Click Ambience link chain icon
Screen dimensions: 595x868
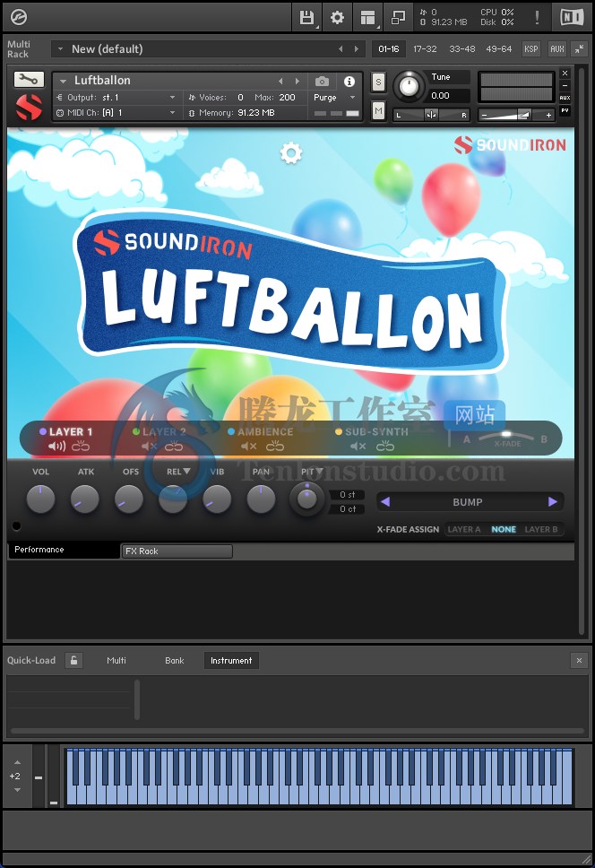[x=275, y=446]
